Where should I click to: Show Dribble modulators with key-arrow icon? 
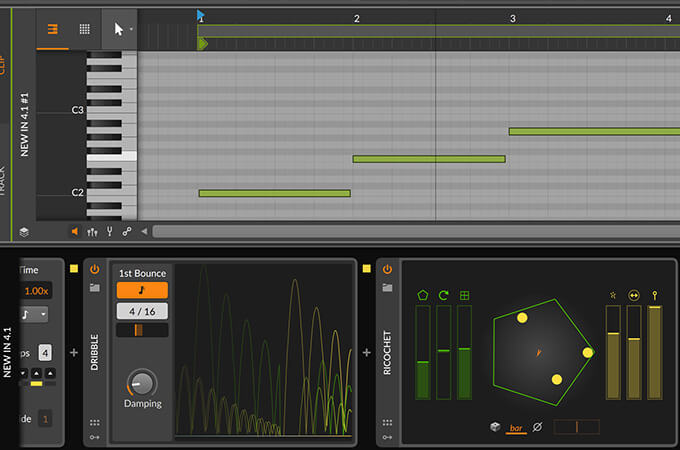click(95, 437)
